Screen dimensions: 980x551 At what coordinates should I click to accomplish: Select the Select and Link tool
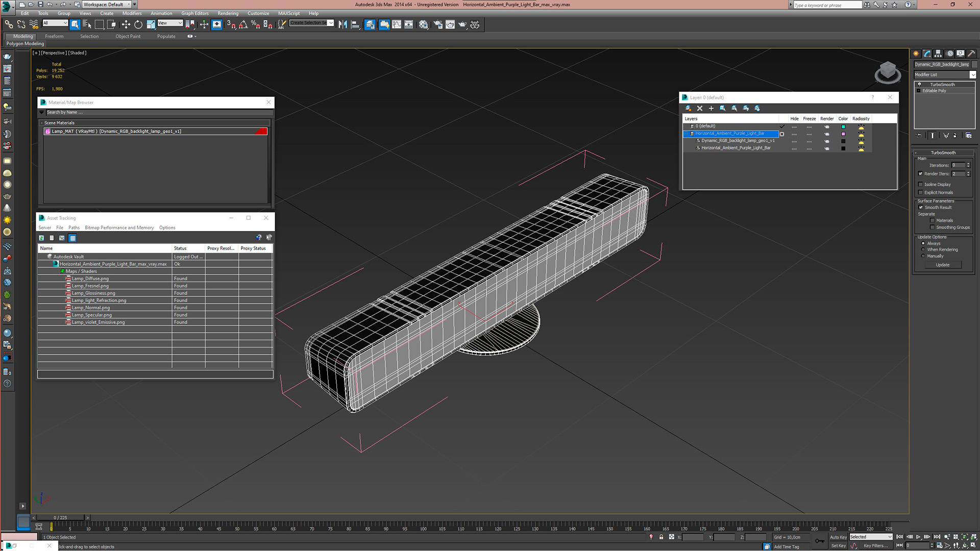click(9, 24)
